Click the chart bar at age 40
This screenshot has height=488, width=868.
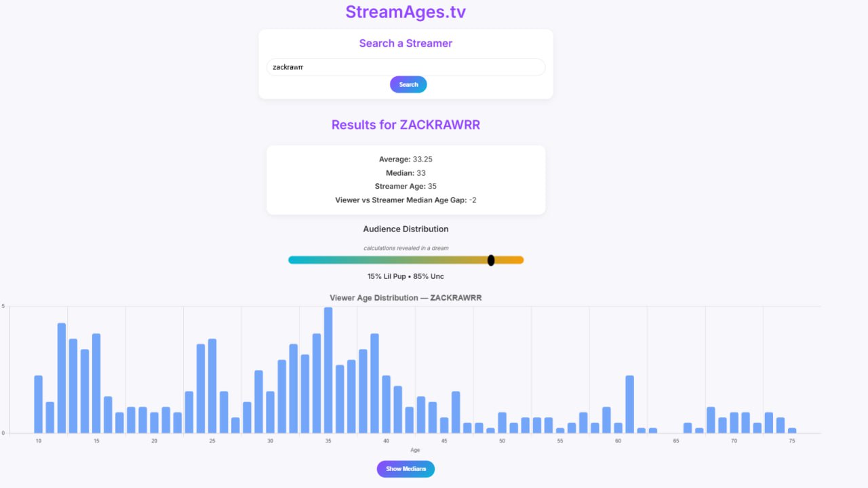387,404
